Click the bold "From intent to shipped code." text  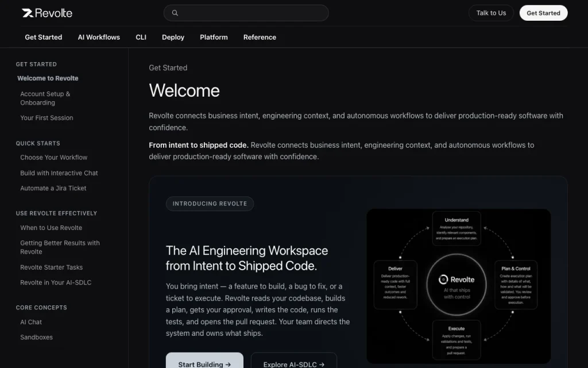(x=199, y=145)
